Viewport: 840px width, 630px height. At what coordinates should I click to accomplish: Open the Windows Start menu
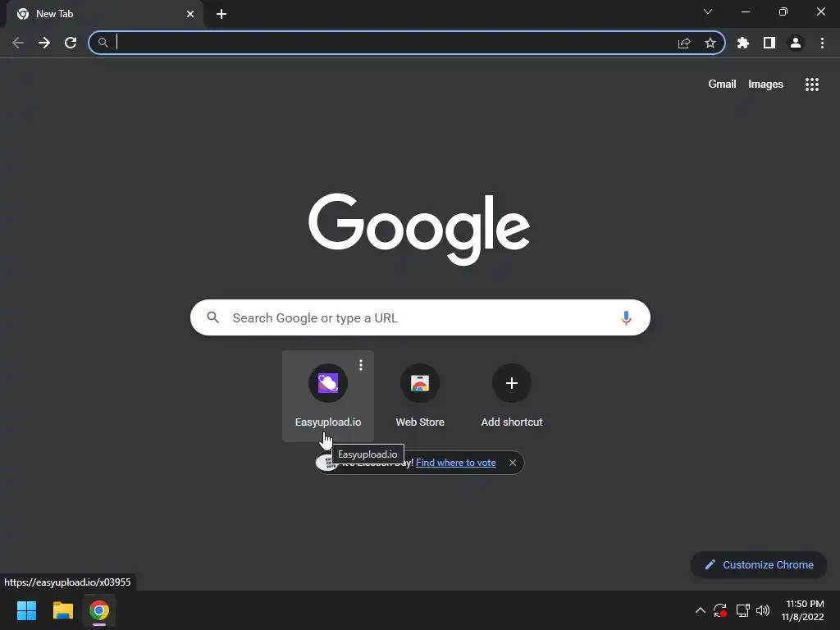click(26, 610)
